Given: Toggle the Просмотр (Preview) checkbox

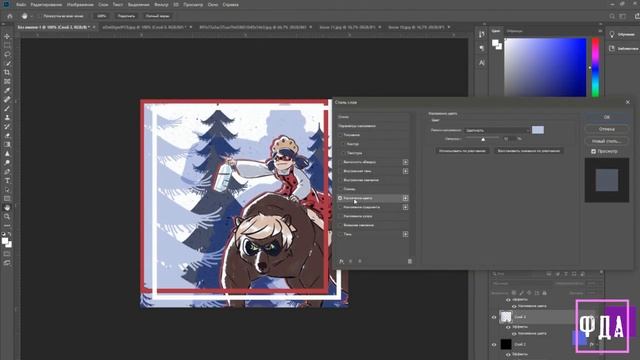Looking at the screenshot, I should click(x=593, y=151).
